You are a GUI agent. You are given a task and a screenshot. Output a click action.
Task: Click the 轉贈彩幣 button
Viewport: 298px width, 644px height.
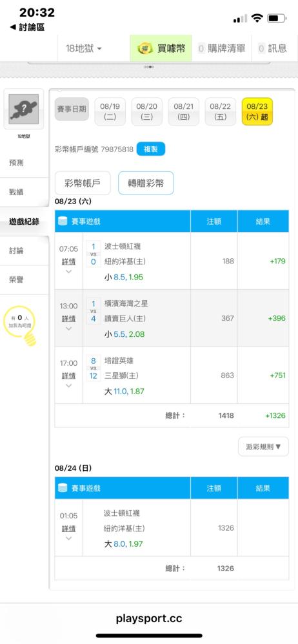point(146,183)
